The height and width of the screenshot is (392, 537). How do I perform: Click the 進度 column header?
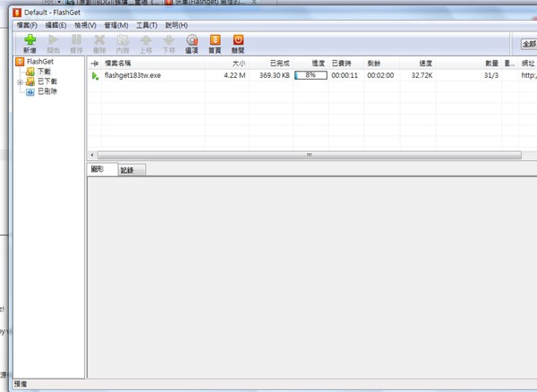pyautogui.click(x=311, y=64)
